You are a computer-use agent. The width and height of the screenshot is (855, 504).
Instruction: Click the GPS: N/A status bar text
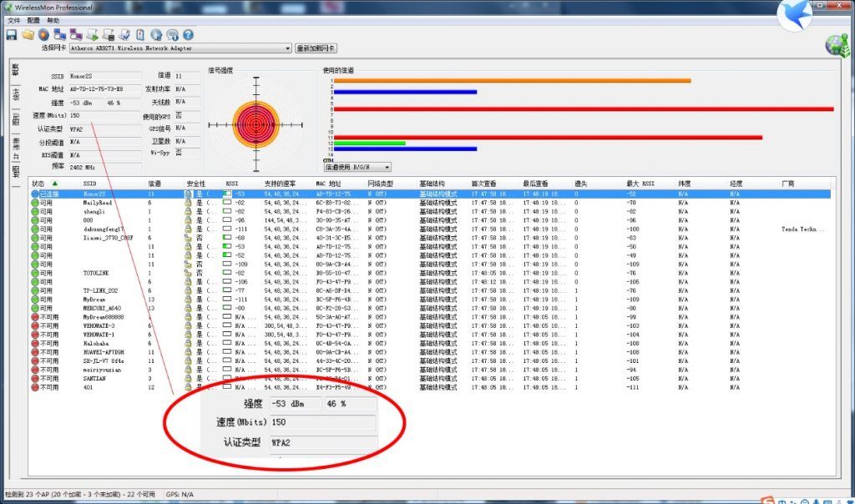click(x=180, y=495)
